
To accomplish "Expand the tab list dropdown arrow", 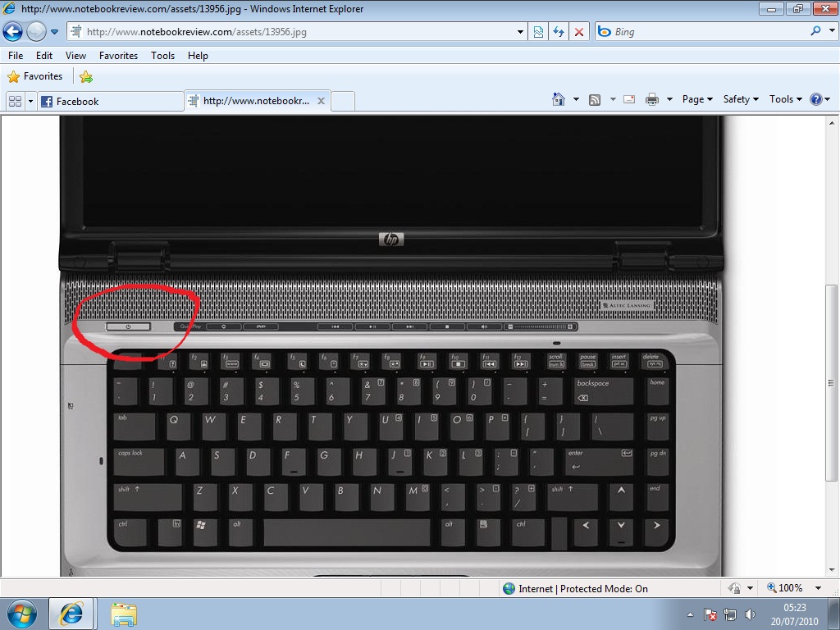I will pyautogui.click(x=30, y=101).
